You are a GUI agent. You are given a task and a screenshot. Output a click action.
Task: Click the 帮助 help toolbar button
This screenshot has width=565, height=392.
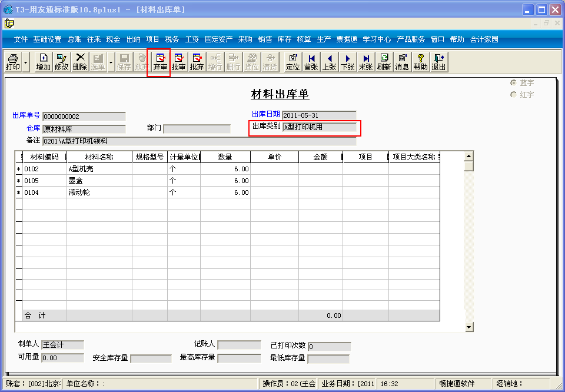pos(420,62)
